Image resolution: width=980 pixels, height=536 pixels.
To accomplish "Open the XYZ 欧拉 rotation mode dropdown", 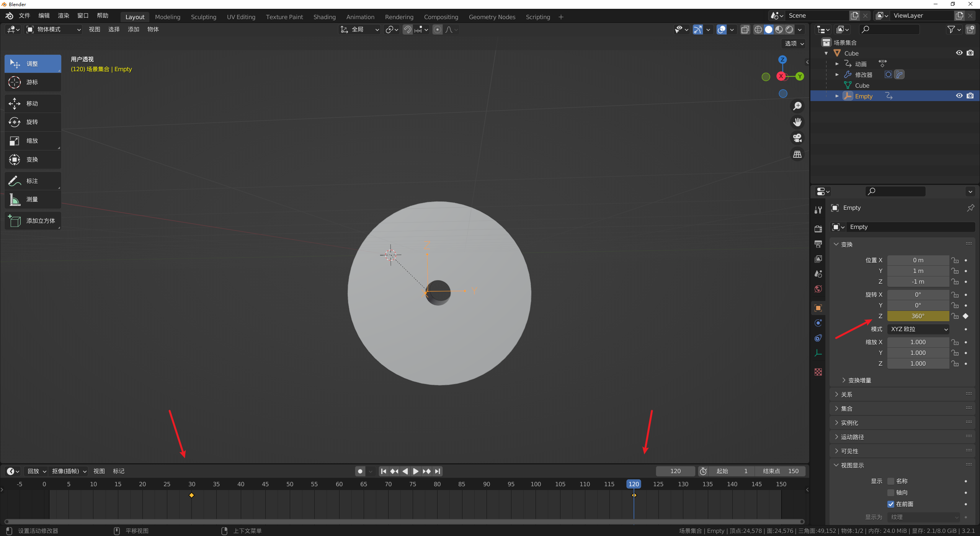I will 919,329.
